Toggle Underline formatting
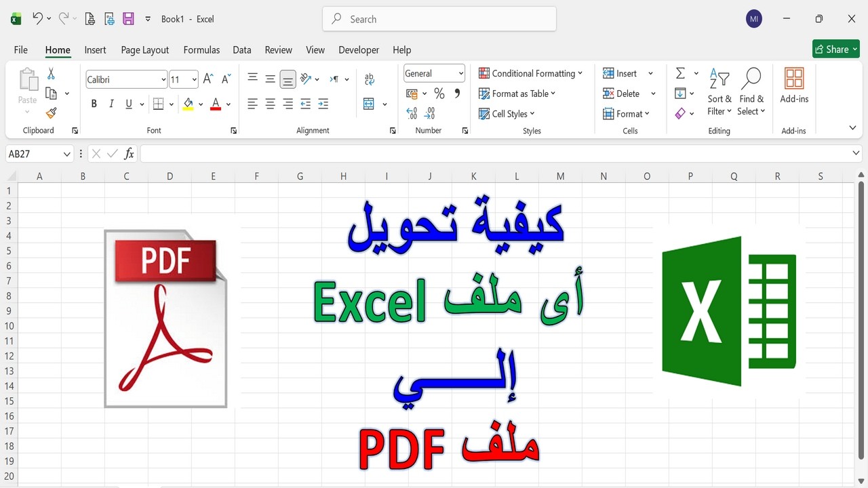868x488 pixels. [129, 104]
